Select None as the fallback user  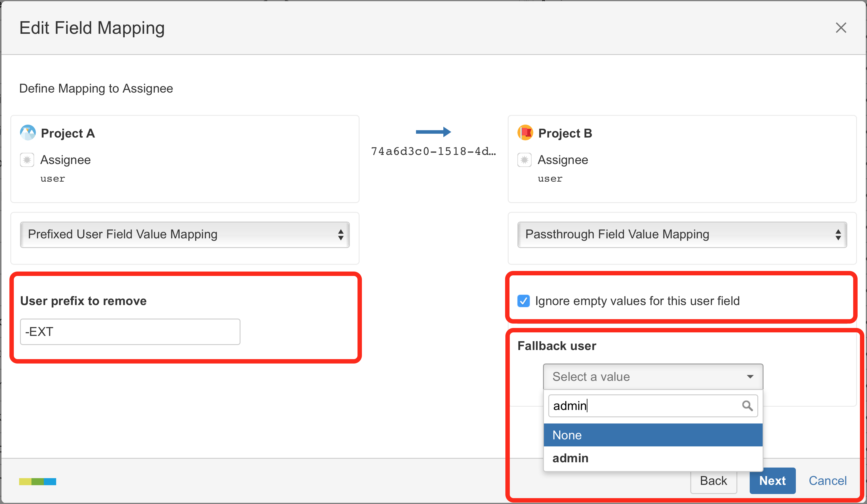coord(568,435)
